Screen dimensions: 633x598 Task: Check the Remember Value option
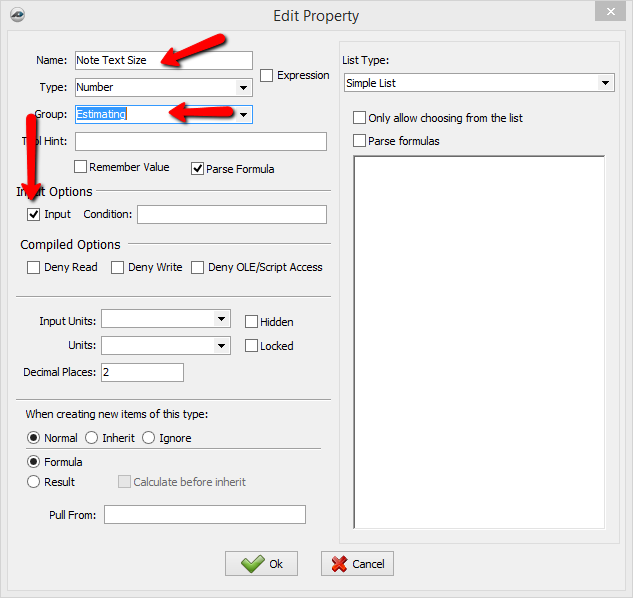point(80,167)
